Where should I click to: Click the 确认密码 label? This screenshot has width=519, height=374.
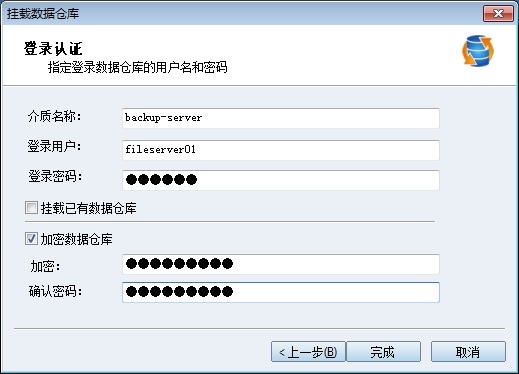[55, 291]
